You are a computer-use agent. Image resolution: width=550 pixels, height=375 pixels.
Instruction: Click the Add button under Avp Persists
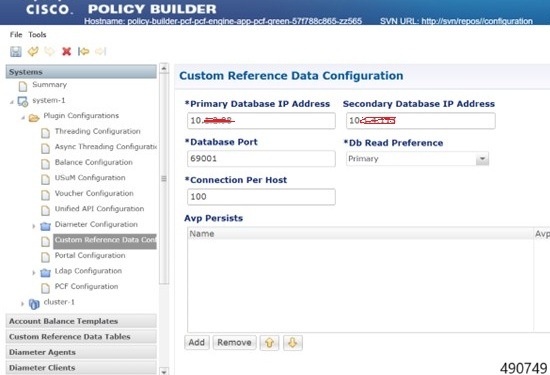pos(196,342)
